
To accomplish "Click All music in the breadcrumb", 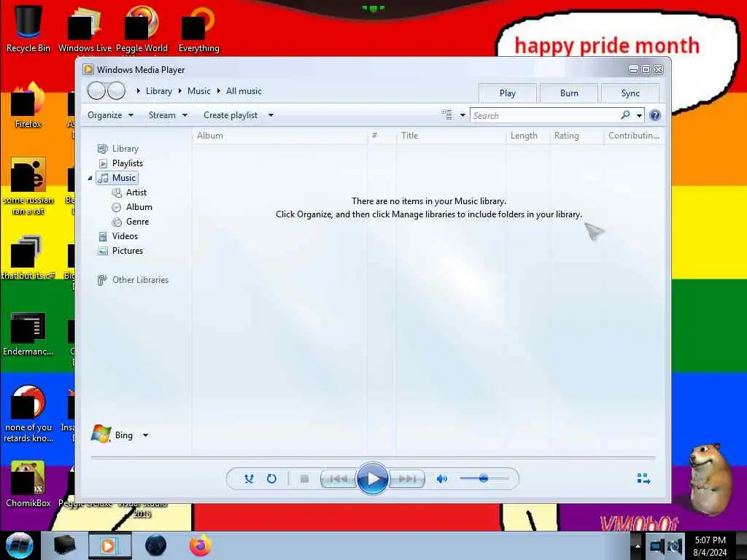I will click(244, 91).
